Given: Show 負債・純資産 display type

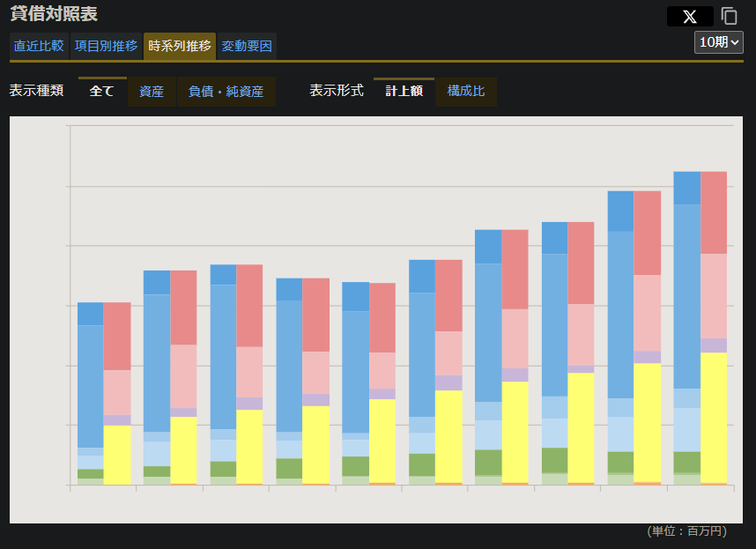Looking at the screenshot, I should [x=226, y=91].
